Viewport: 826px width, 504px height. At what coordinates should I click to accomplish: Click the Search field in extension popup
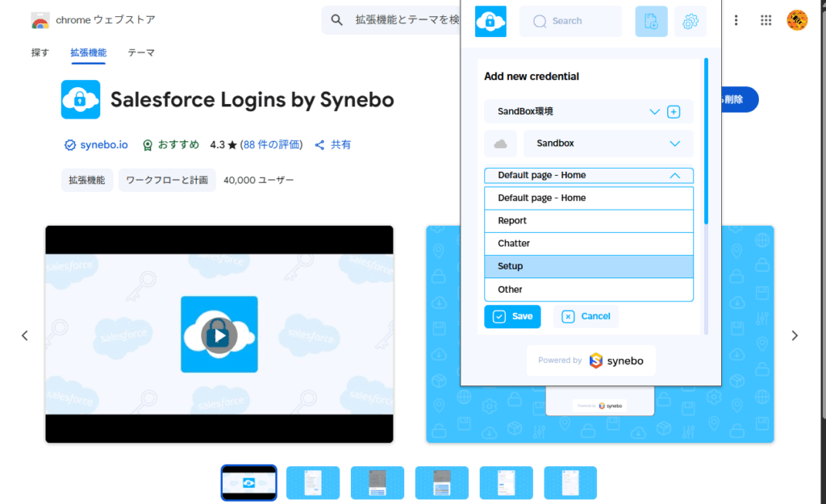pyautogui.click(x=570, y=21)
